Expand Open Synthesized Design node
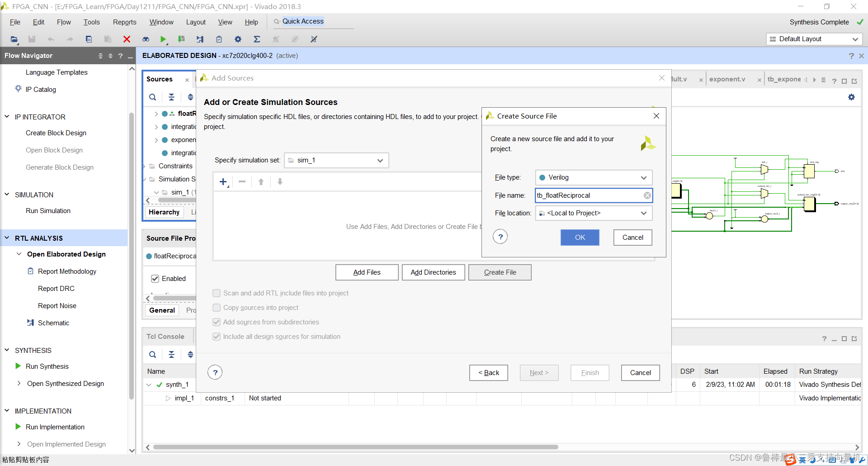 point(19,383)
